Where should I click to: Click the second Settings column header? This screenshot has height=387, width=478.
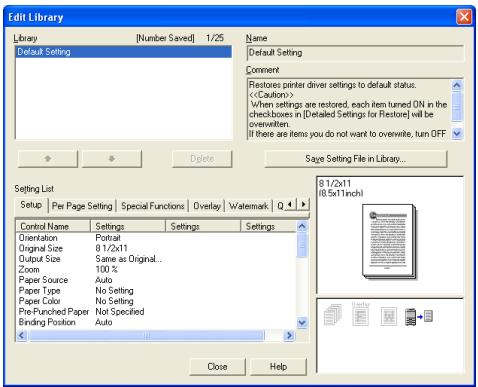[x=203, y=226]
